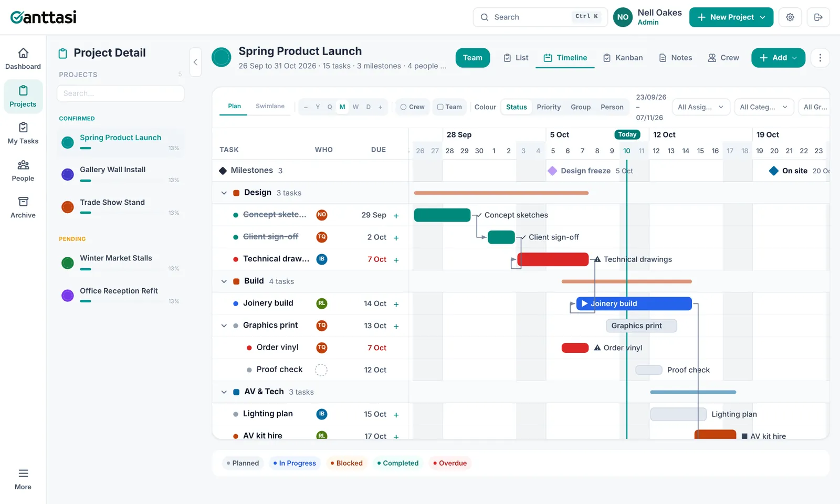Focus the global Search field
The height and width of the screenshot is (504, 840).
point(540,17)
